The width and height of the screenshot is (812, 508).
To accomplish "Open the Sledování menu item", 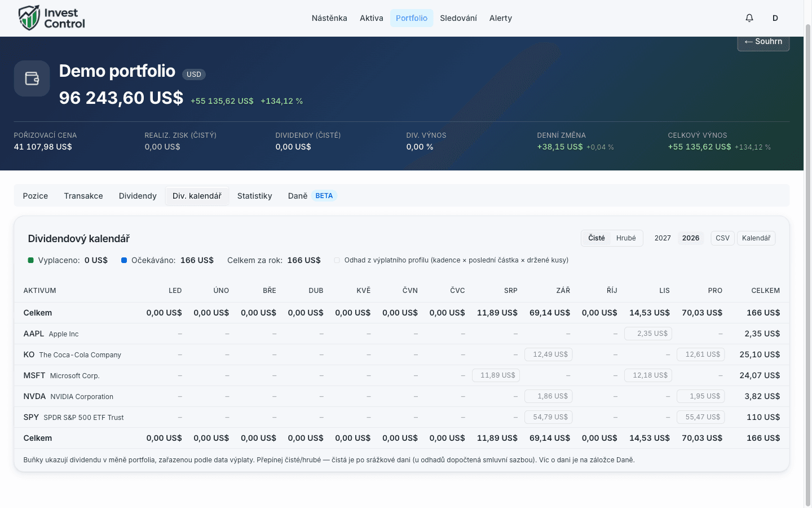I will tap(458, 18).
